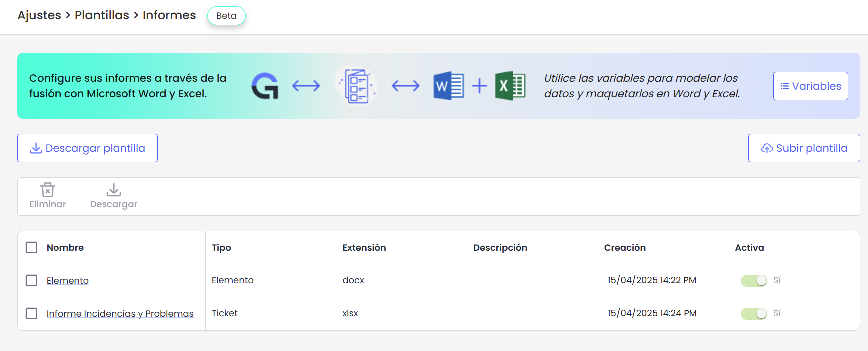This screenshot has height=351, width=868.
Task: Disable the Activa toggle for Elemento
Action: (753, 281)
